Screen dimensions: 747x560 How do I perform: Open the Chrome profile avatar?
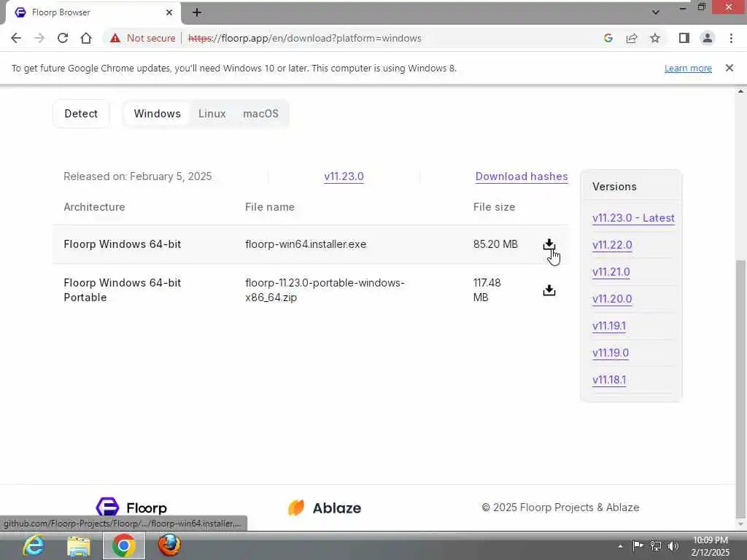(x=708, y=38)
